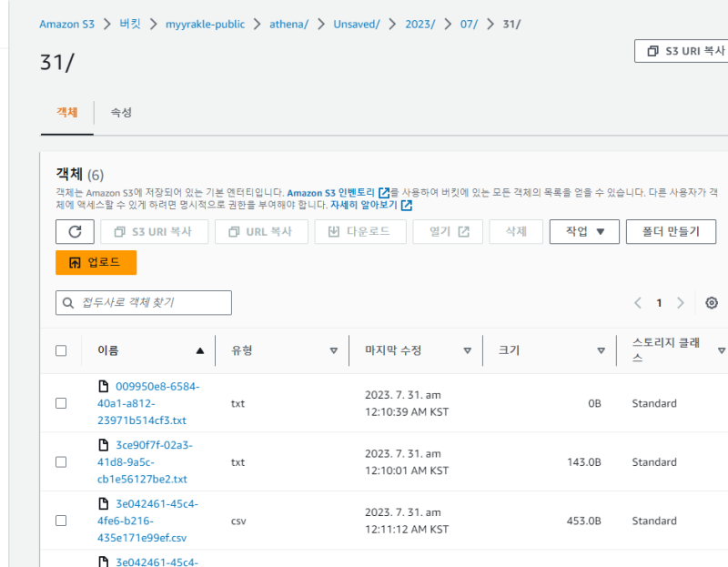Focus the 접두사로 객체 찾기 search field

(144, 302)
